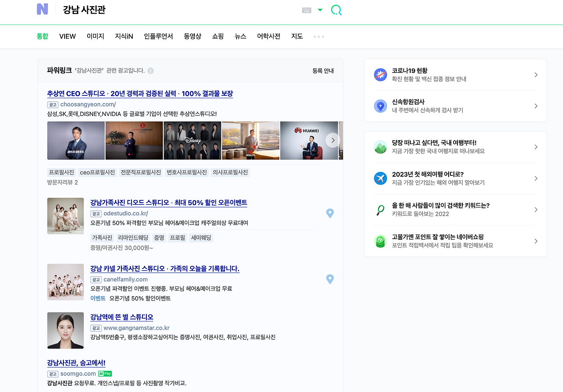Click the 방문자리뷰 2 text

62,182
